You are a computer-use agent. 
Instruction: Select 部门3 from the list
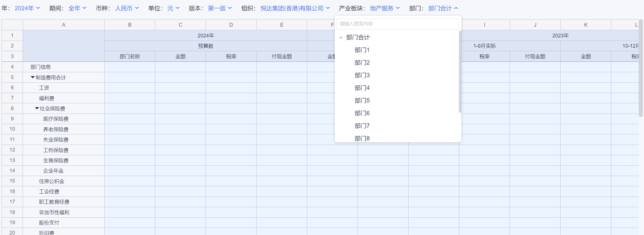362,75
